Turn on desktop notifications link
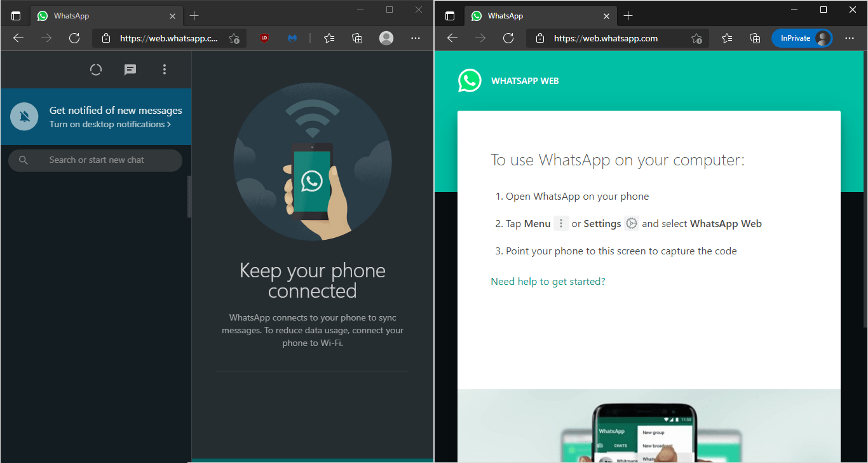Screen dimensions: 868x463 (110, 125)
